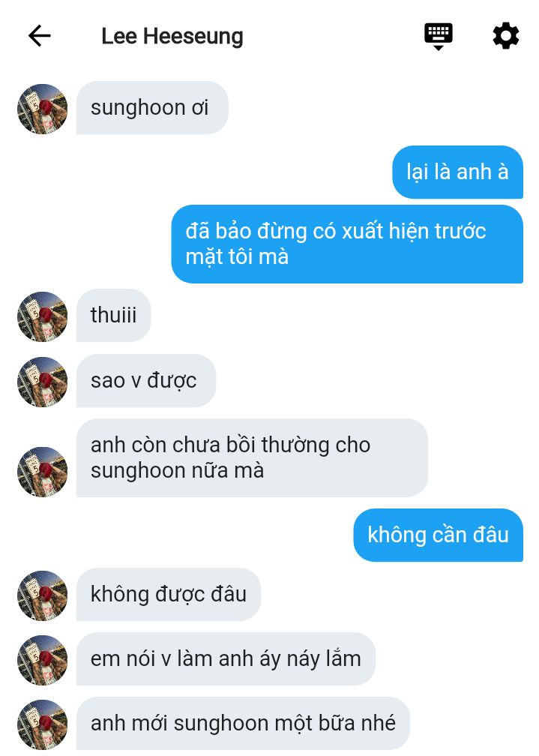Tap avatar next to 'sunghoon ơi' message
This screenshot has width=539, height=756.
43,109
